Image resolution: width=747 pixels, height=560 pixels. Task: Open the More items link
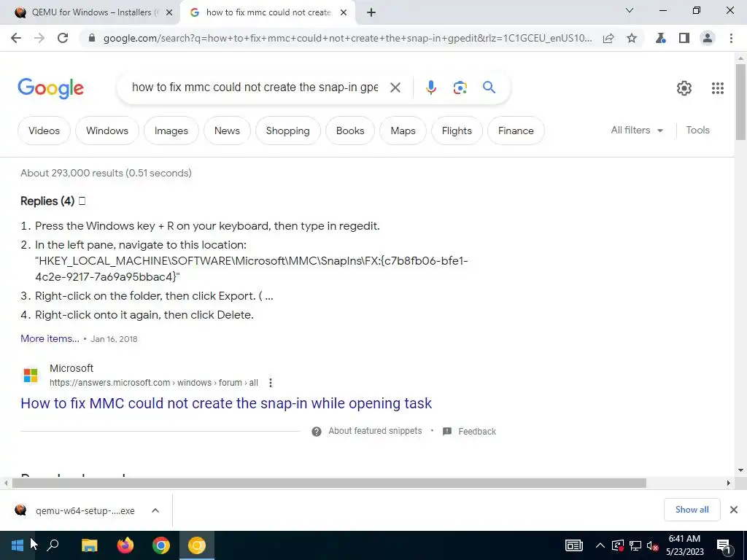(50, 338)
